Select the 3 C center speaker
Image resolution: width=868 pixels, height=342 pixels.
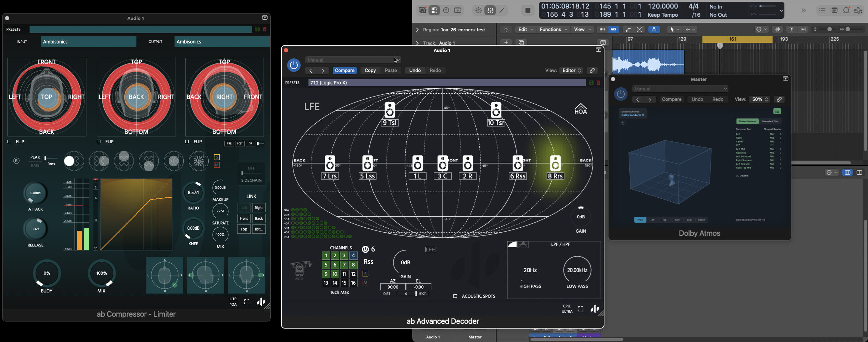pos(443,163)
